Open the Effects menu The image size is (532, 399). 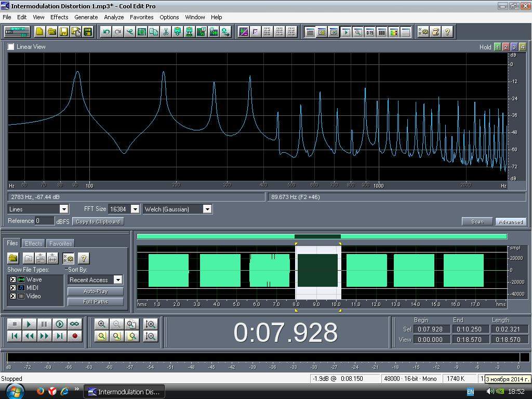[x=59, y=17]
